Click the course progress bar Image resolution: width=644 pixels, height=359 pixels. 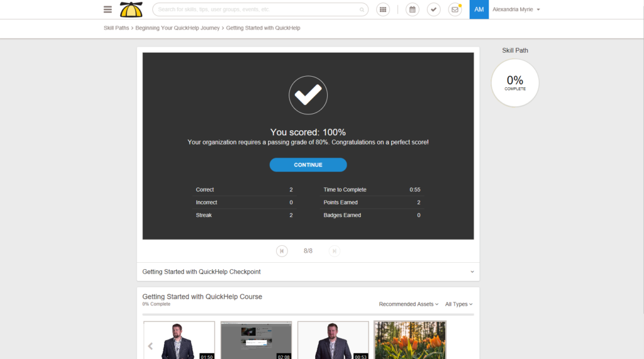[x=308, y=314]
